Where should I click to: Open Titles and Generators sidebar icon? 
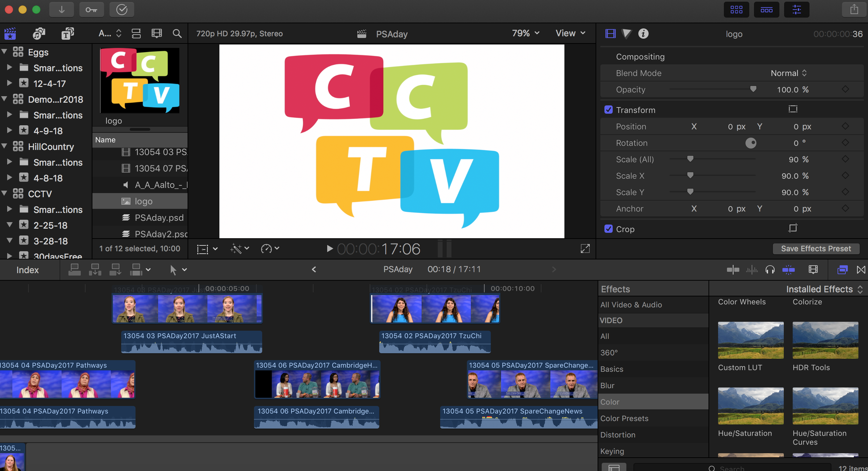point(68,34)
